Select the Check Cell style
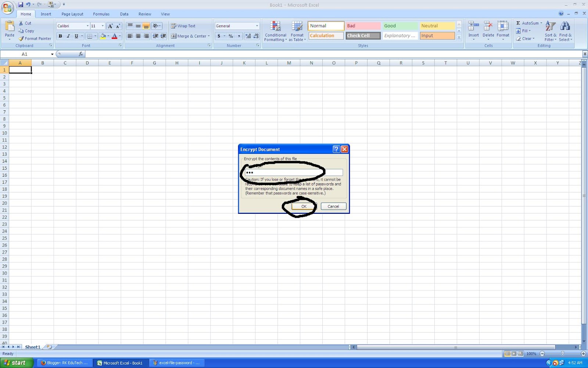 362,35
